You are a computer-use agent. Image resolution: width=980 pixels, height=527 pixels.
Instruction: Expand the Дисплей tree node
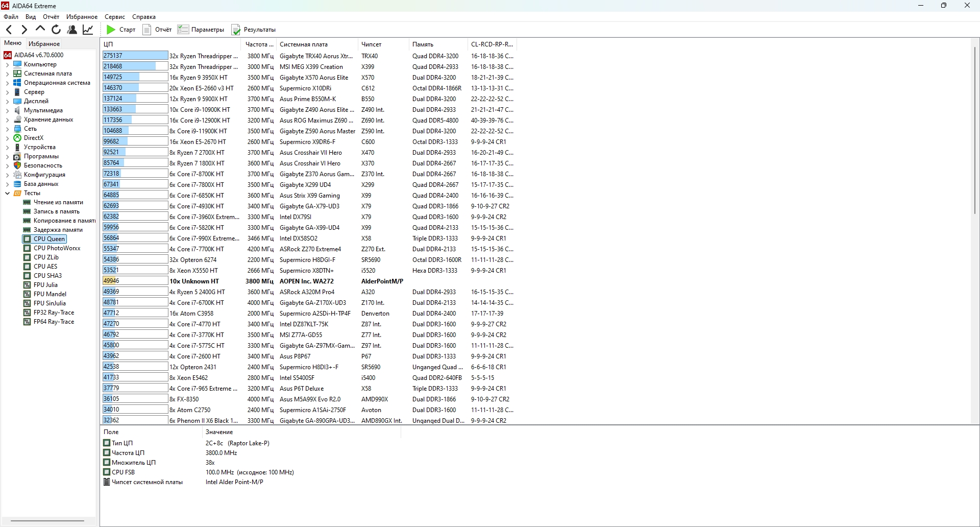[7, 101]
